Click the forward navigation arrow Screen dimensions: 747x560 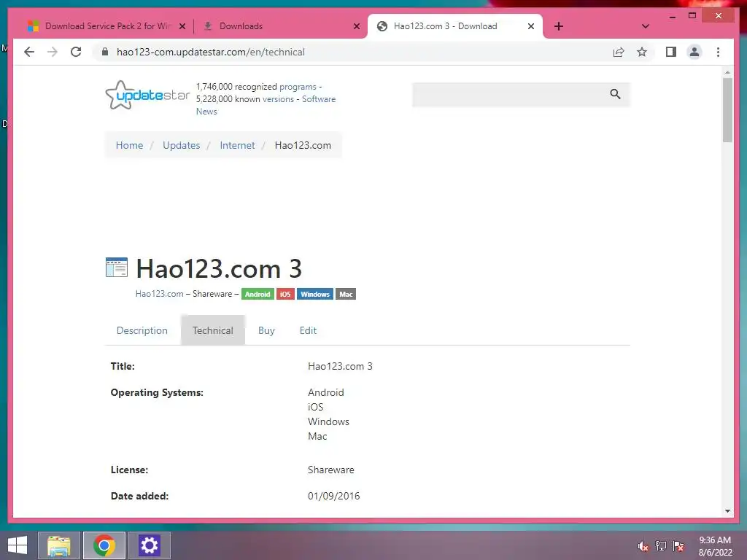[53, 52]
